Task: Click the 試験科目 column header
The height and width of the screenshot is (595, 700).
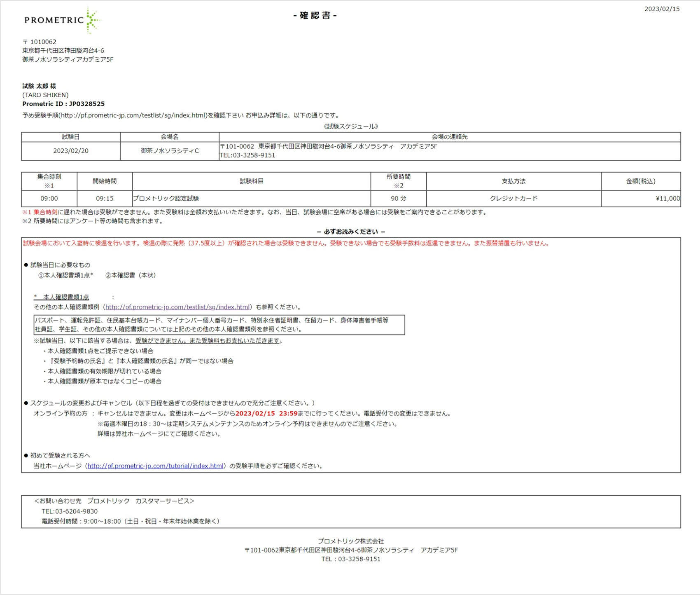Action: [252, 181]
